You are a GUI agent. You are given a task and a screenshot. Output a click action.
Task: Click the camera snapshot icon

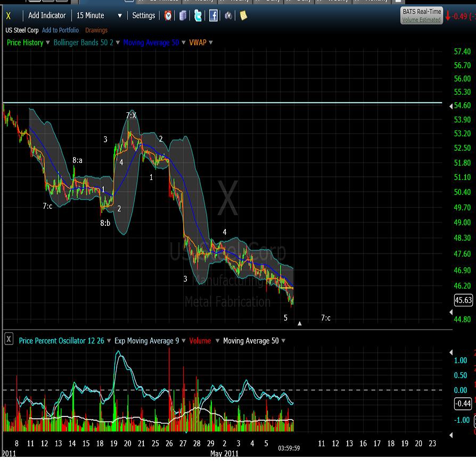pos(228,15)
